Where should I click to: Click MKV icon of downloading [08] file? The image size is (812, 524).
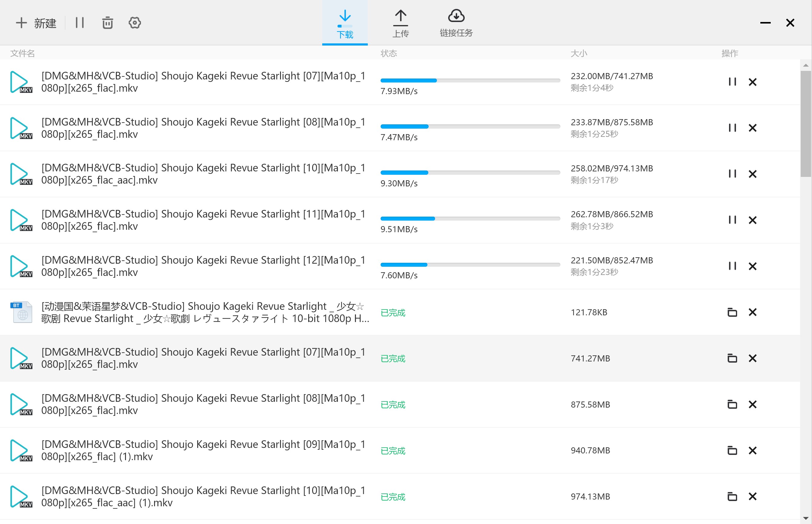point(21,128)
